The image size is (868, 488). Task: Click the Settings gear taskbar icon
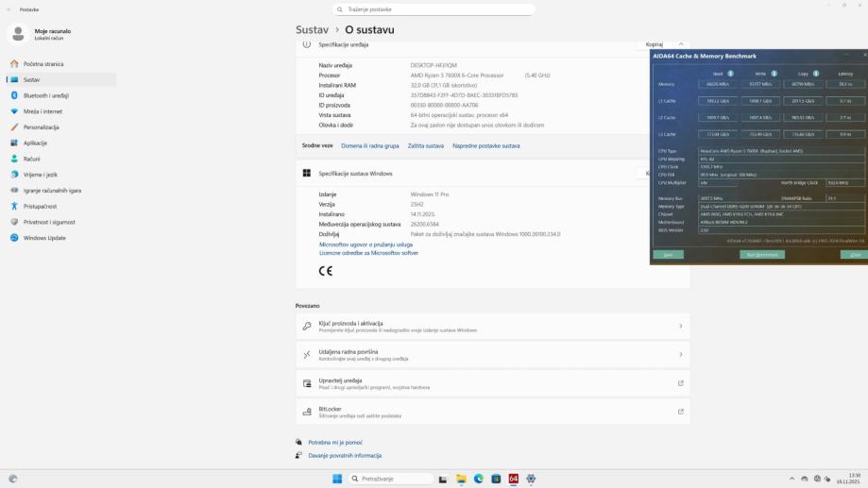531,479
